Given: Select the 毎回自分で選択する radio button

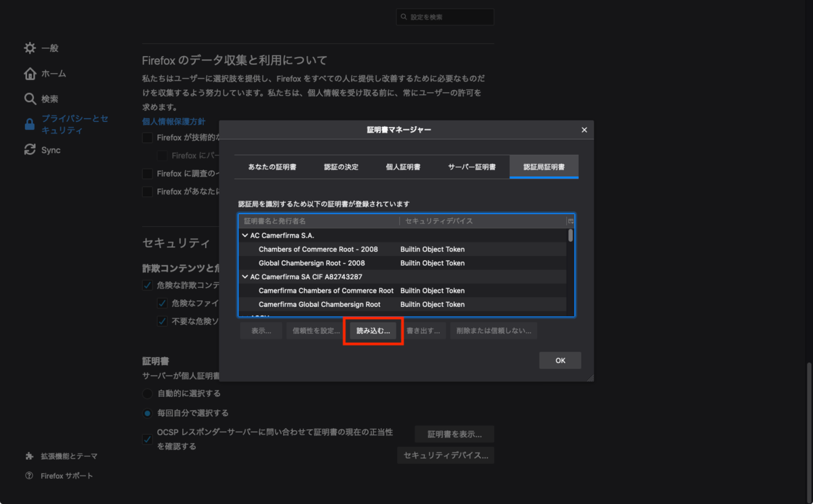Looking at the screenshot, I should (147, 413).
